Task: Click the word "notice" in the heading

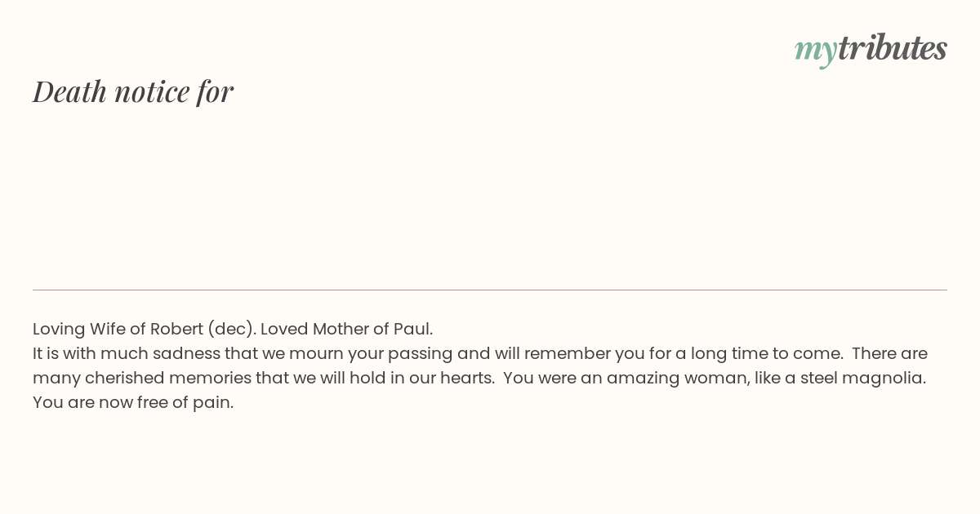Action: (x=153, y=92)
